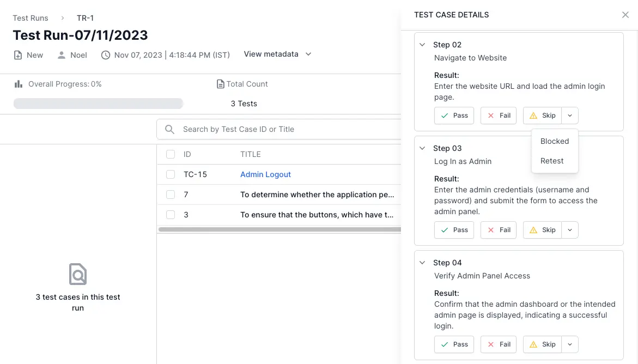
Task: Click the New status document icon
Action: 19,55
